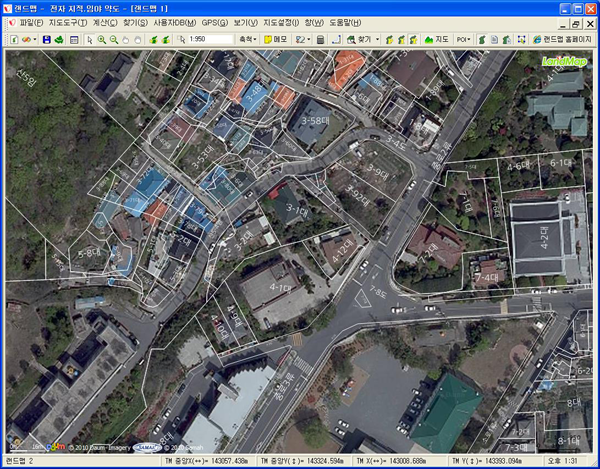Select the closed hand grab tool

pyautogui.click(x=138, y=39)
